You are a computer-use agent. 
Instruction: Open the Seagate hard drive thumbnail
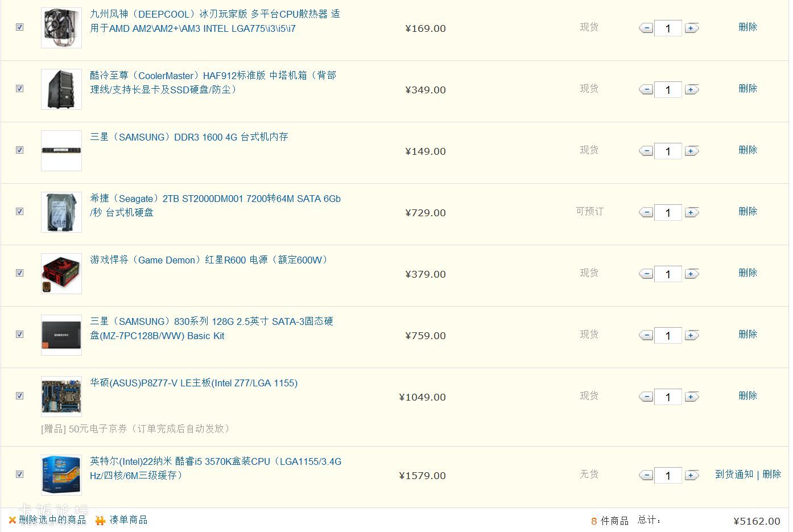pos(61,212)
